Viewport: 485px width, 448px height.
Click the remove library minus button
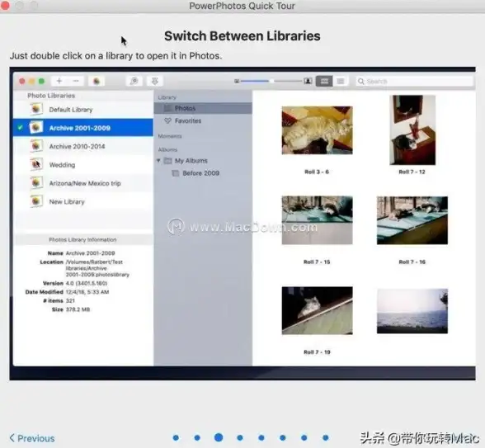pyautogui.click(x=76, y=81)
